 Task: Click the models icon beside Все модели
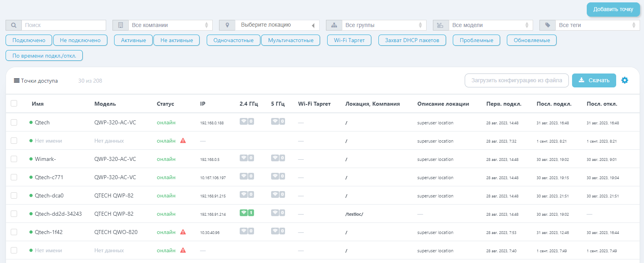[x=440, y=25]
